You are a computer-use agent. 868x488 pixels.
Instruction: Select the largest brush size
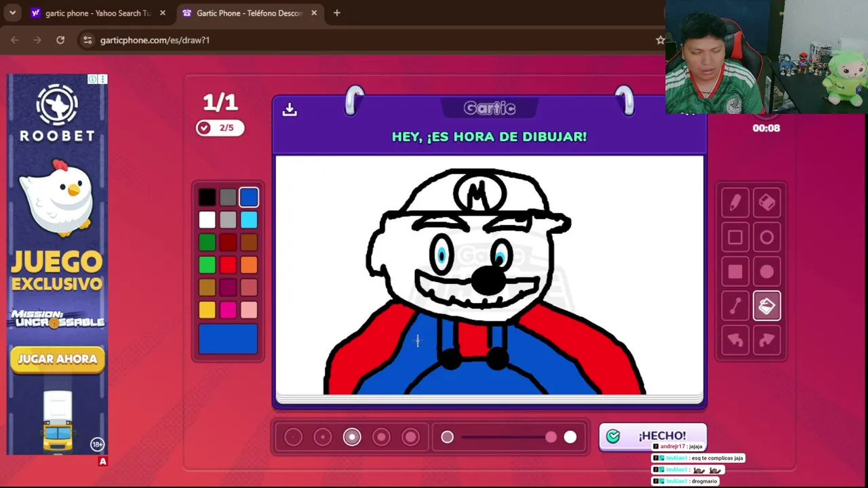pos(410,437)
